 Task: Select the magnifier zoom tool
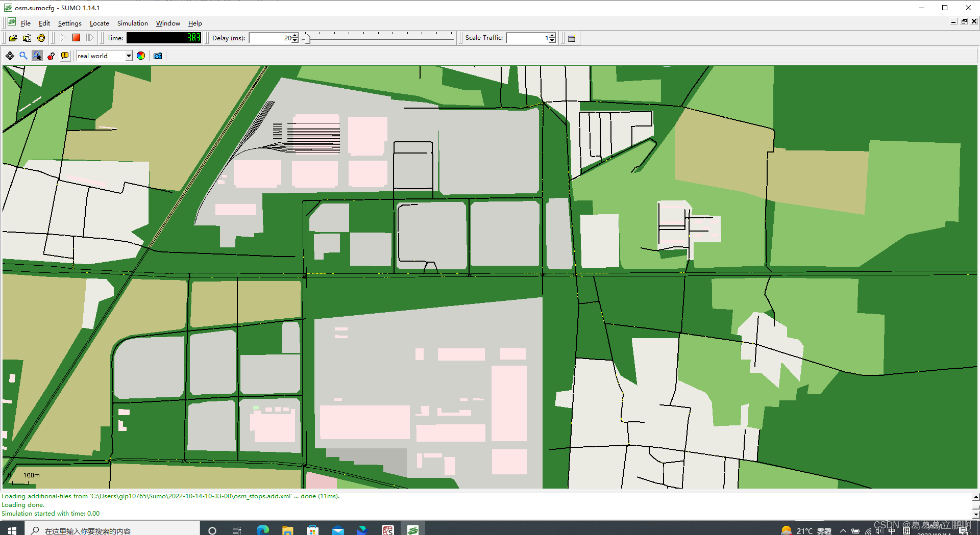coord(23,56)
